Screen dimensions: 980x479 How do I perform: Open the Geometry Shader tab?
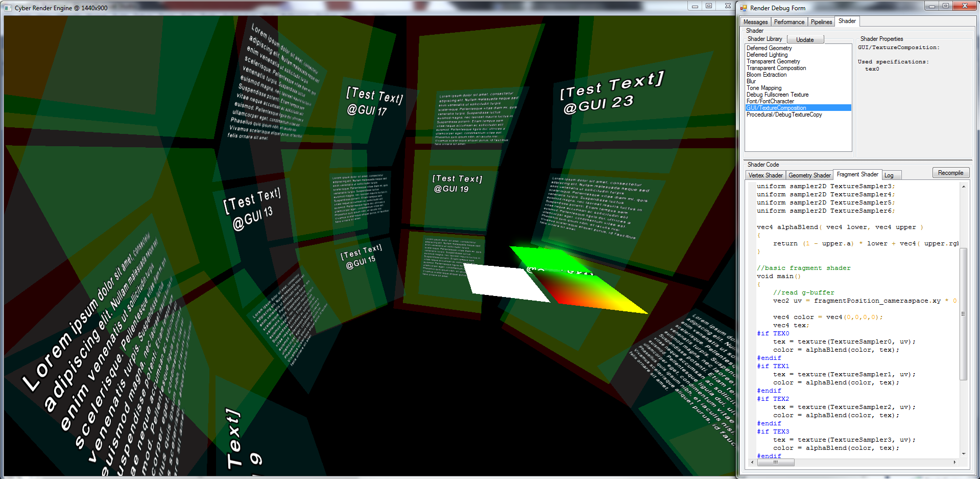(809, 175)
